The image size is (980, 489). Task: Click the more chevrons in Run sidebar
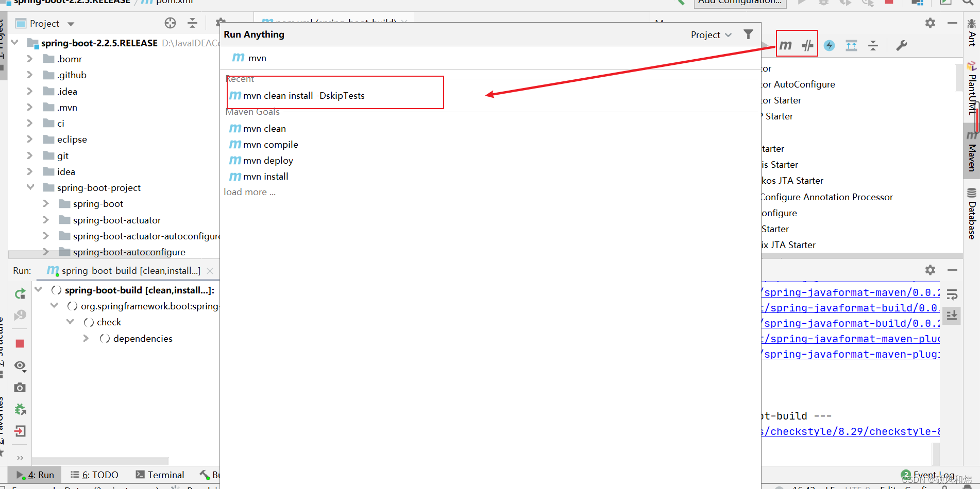20,457
